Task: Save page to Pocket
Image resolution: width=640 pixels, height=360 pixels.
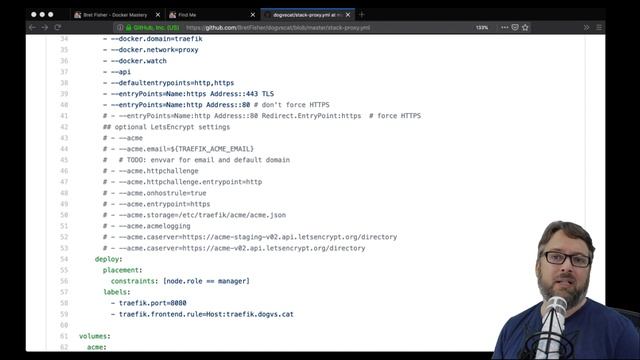Action: pos(515,27)
